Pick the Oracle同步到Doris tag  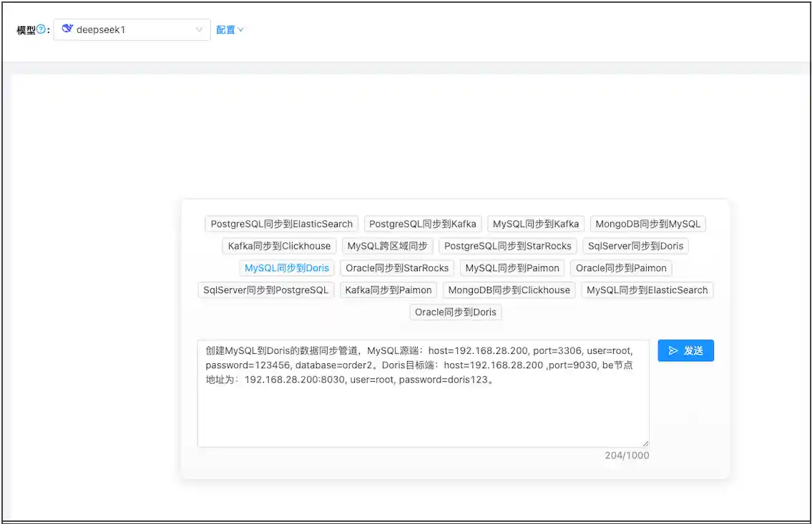point(456,312)
